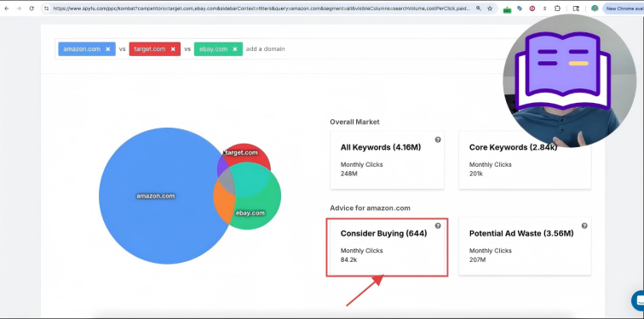Go forward in browser history
This screenshot has height=319, width=644.
tap(19, 9)
